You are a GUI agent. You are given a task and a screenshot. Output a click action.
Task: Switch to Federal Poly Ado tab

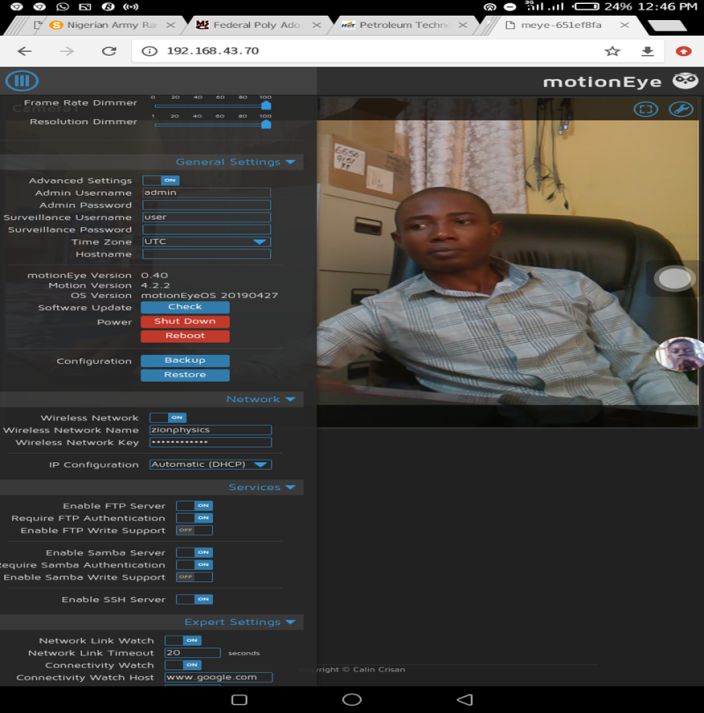pos(250,25)
